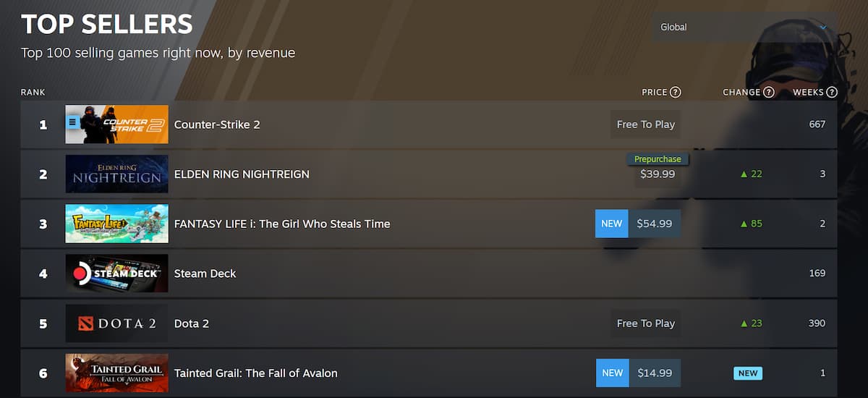Click Free To Play for Counter-Strike 2
868x398 pixels.
point(645,124)
